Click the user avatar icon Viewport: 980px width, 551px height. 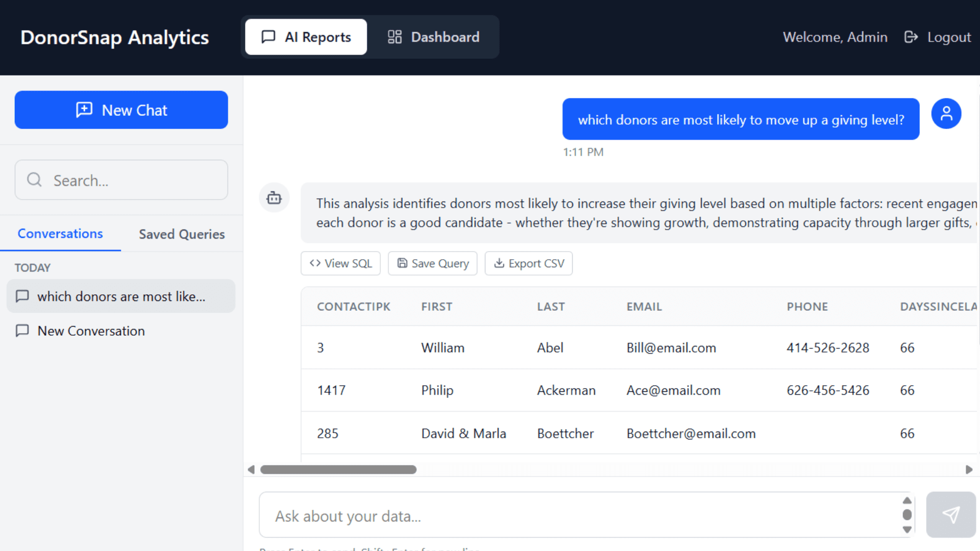(946, 113)
